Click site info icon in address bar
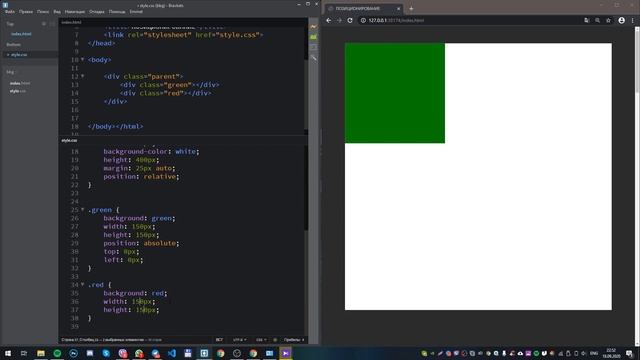The image size is (640, 360). click(363, 20)
